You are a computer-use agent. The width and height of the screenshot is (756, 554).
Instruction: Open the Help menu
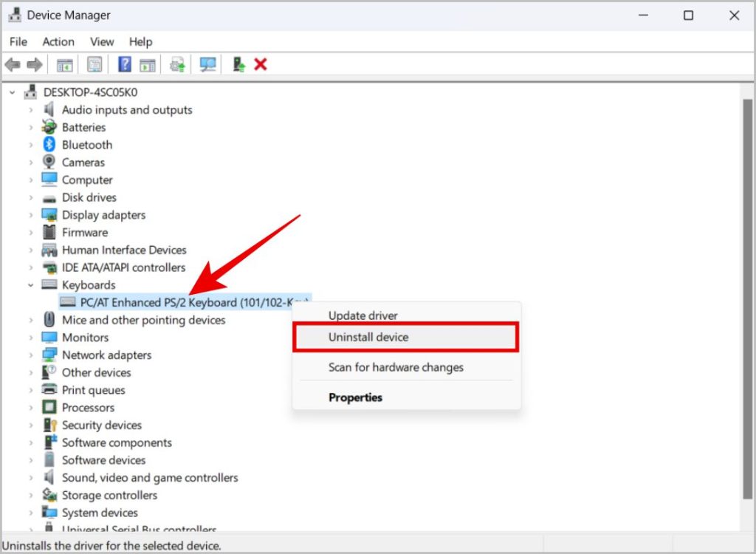coord(140,42)
